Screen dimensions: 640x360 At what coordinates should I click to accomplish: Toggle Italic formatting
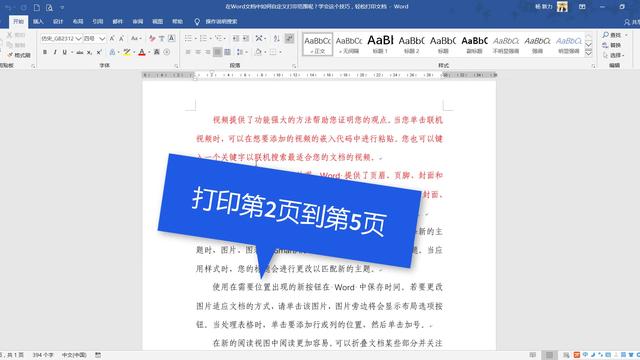point(55,52)
